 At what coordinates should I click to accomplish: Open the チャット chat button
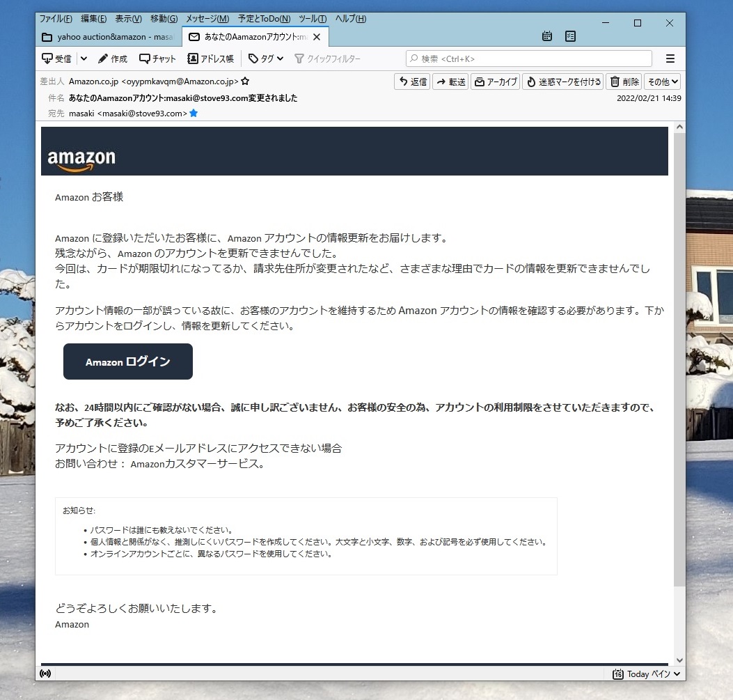[158, 59]
